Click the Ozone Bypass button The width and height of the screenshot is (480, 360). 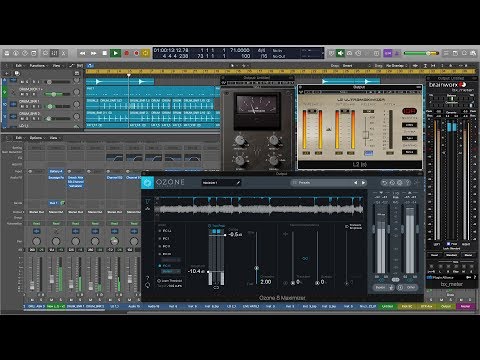[x=380, y=287]
